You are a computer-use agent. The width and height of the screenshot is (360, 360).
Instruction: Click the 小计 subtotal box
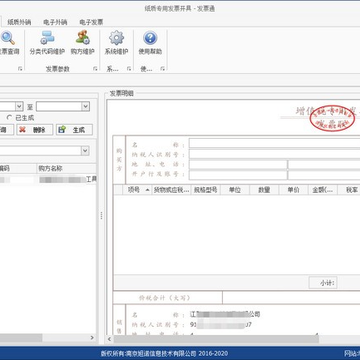point(323,283)
